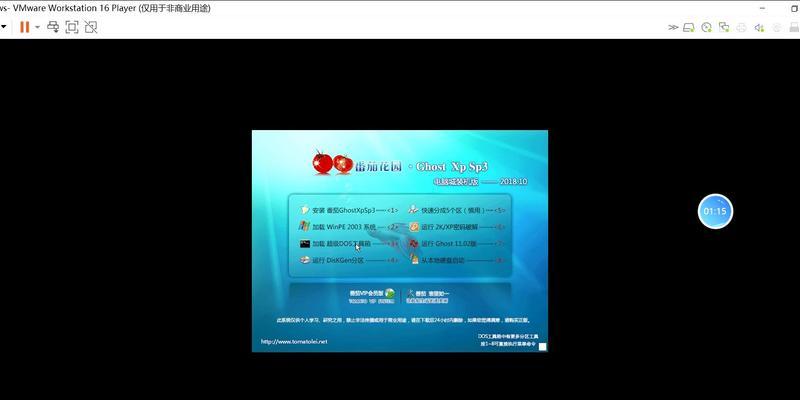
Task: Enter full screen mode in VMware toolbar
Action: click(72, 27)
